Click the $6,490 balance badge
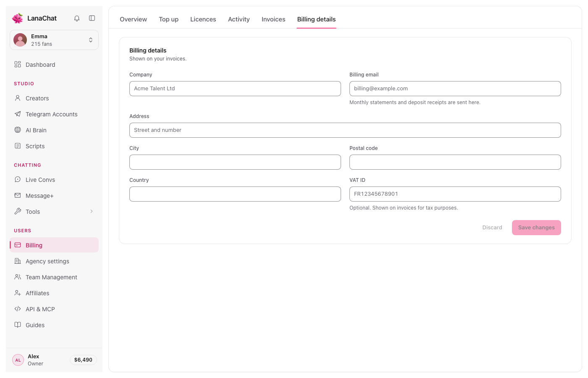This screenshot has width=588, height=378. (x=83, y=360)
